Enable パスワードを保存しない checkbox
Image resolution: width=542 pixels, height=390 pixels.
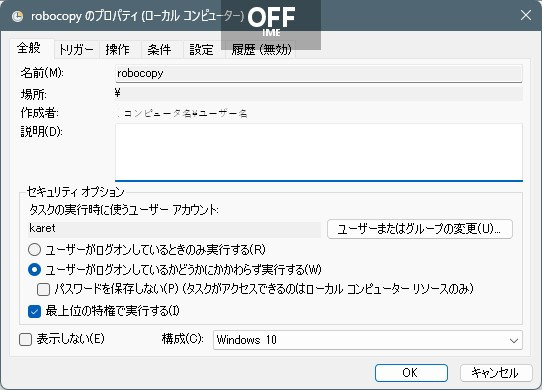[x=44, y=289]
